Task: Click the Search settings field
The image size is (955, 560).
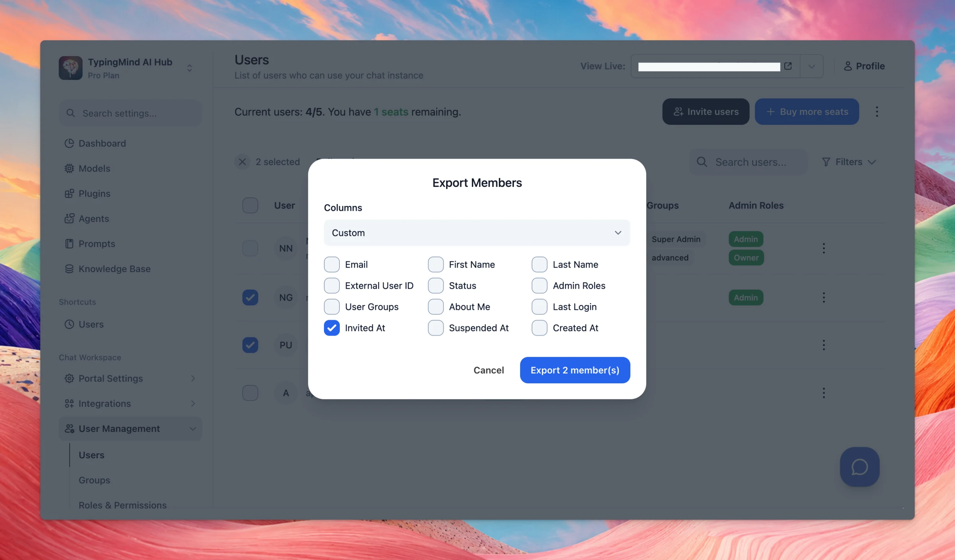Action: pos(131,113)
